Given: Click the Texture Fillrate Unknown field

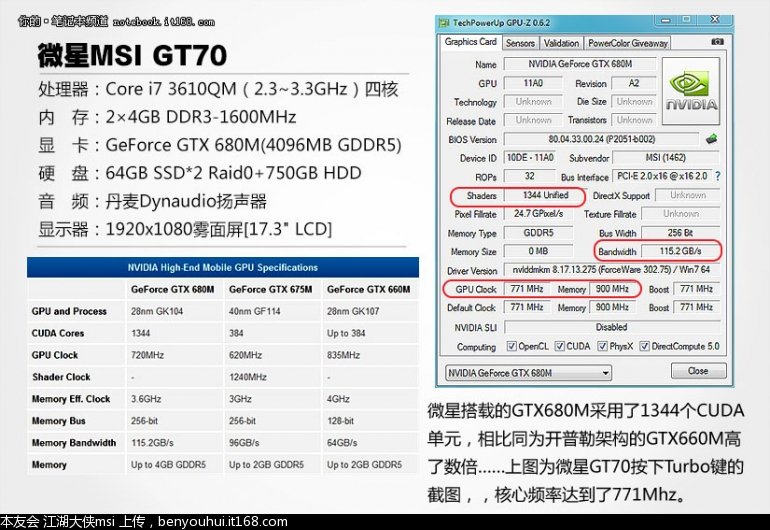Looking at the screenshot, I should (681, 214).
